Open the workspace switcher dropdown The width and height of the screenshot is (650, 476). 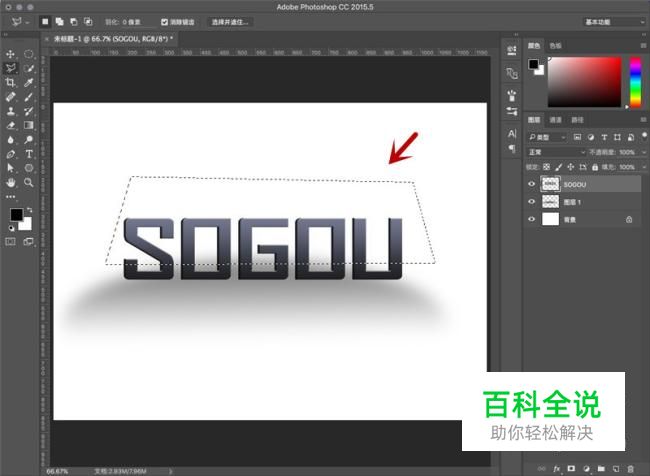614,22
